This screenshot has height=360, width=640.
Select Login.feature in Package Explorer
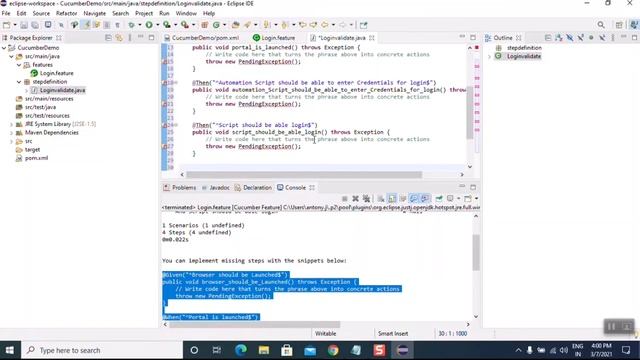56,73
